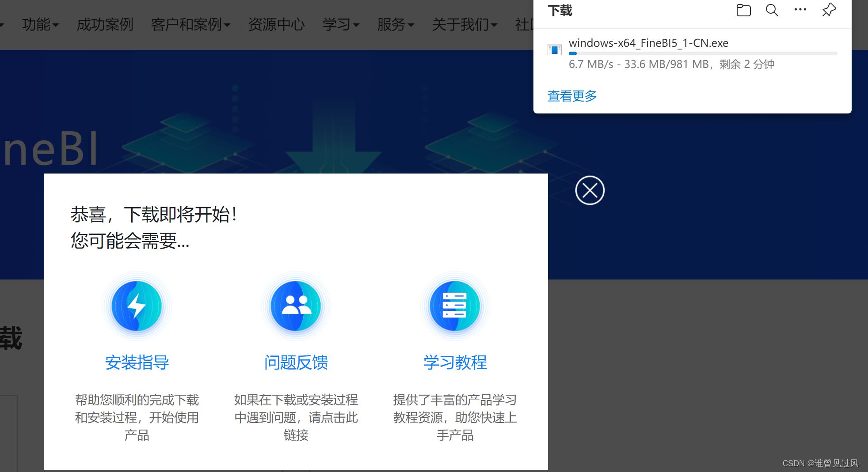
Task: Open 成功案例 menu item
Action: coord(105,24)
